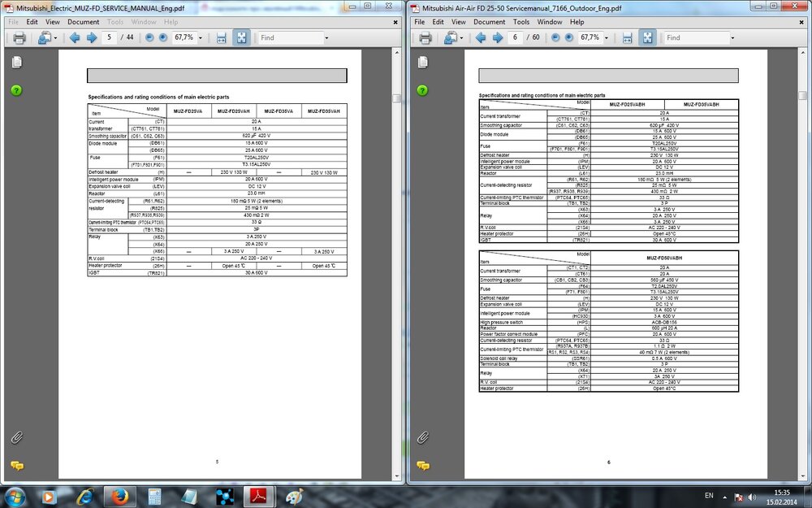Open the Windows Start menu

15,497
